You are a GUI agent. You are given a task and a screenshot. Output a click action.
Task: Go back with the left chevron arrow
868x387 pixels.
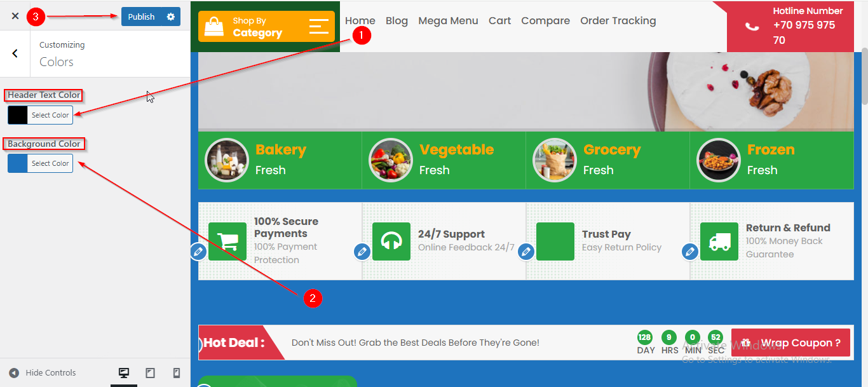pyautogui.click(x=15, y=53)
